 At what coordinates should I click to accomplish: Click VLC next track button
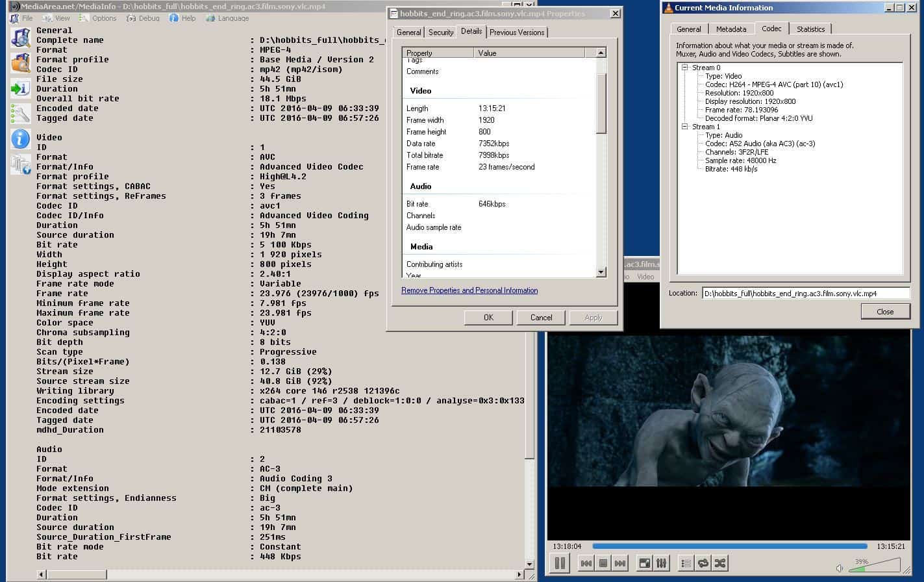pos(620,563)
